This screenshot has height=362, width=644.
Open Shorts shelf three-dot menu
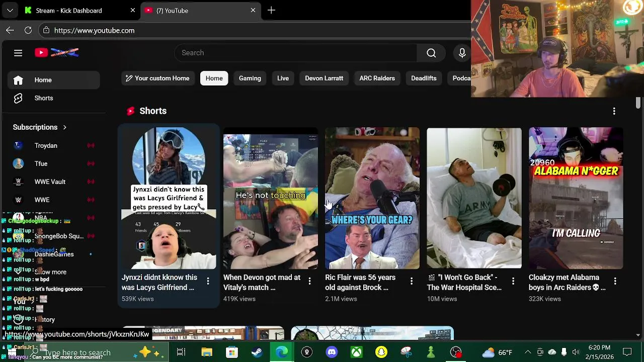(614, 111)
